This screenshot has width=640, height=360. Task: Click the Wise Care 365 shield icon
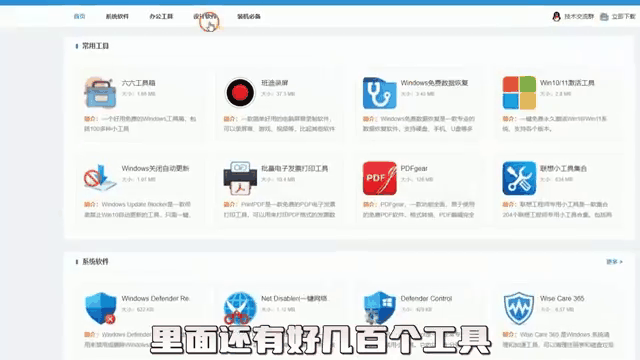(x=519, y=308)
